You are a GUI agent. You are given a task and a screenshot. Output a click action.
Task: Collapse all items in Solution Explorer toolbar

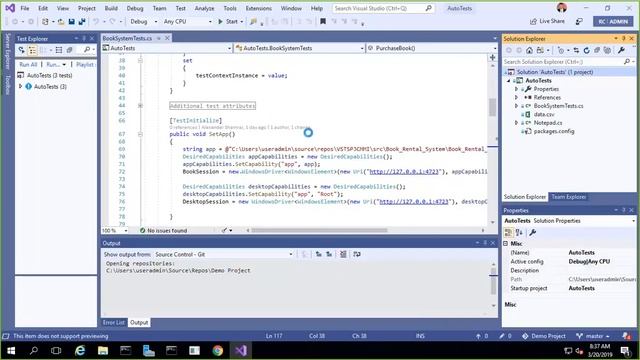(x=597, y=50)
